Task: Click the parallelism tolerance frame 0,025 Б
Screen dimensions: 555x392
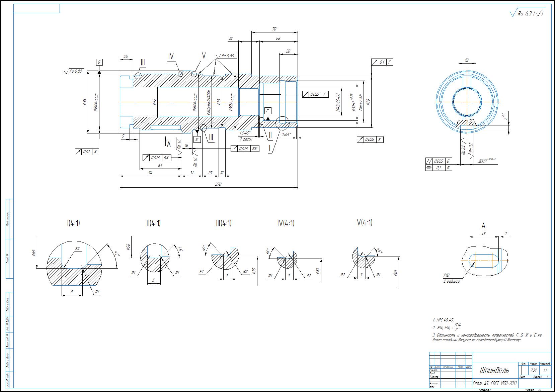Action: 439,161
